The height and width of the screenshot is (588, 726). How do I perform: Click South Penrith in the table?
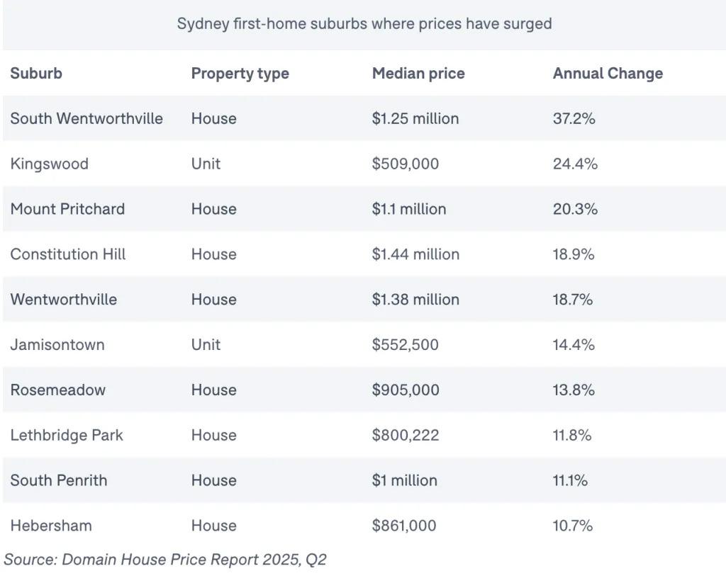tap(59, 480)
